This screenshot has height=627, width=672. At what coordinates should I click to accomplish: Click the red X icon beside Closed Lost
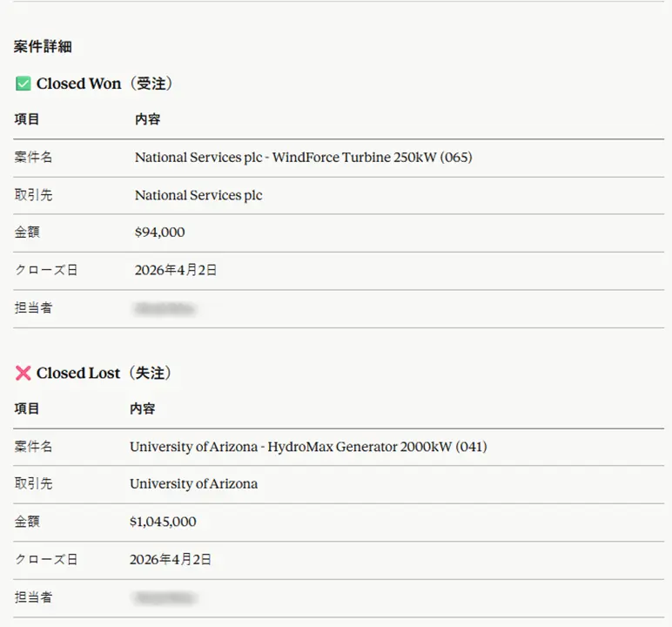tap(24, 373)
